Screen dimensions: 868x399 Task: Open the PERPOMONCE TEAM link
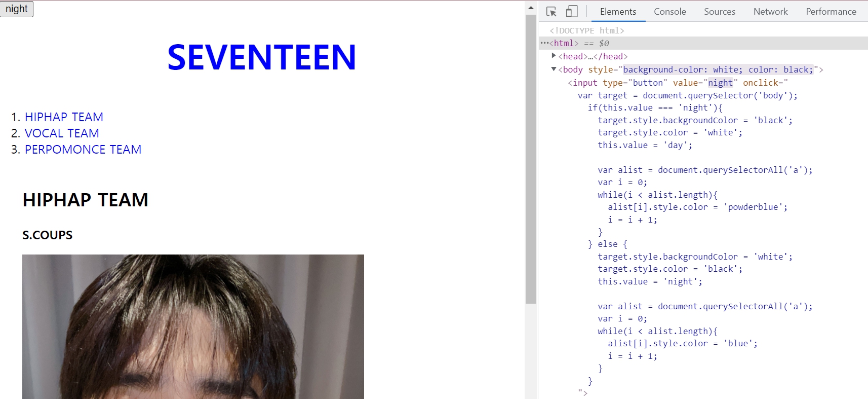(83, 150)
